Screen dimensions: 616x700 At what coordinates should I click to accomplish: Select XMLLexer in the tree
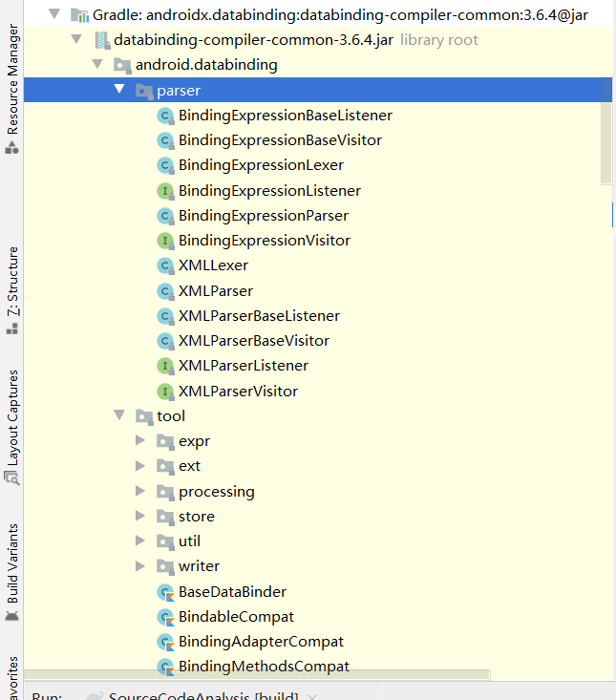coord(213,266)
